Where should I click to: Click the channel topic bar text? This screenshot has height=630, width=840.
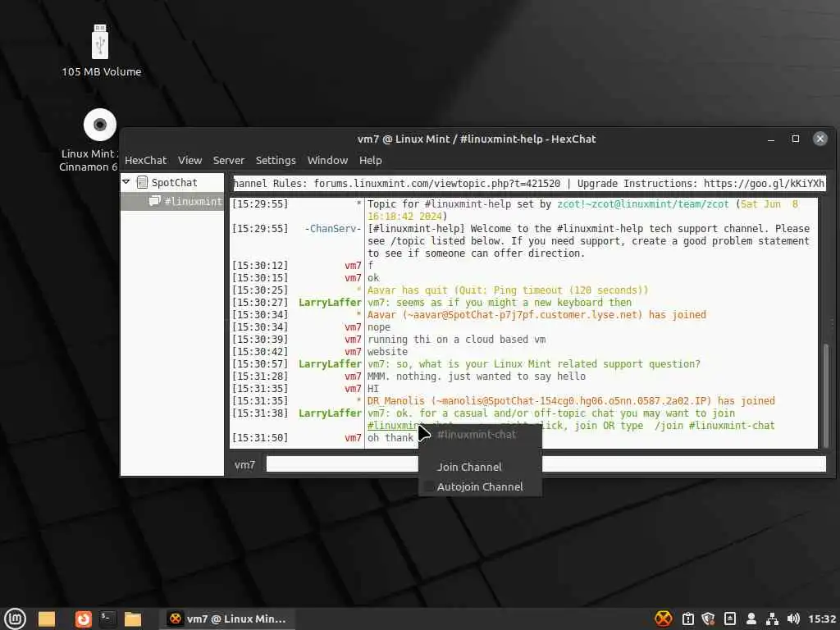tap(529, 183)
